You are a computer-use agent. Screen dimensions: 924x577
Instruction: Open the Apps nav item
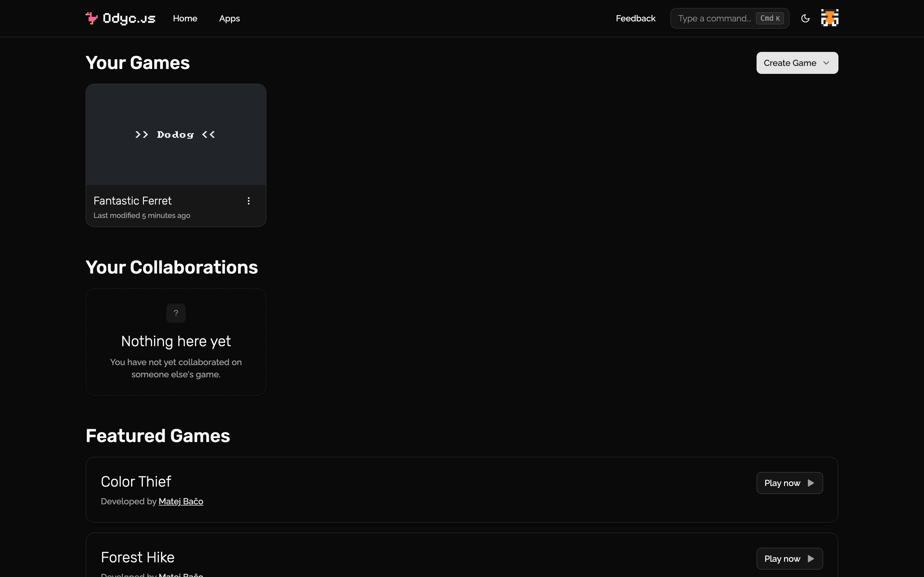point(229,18)
